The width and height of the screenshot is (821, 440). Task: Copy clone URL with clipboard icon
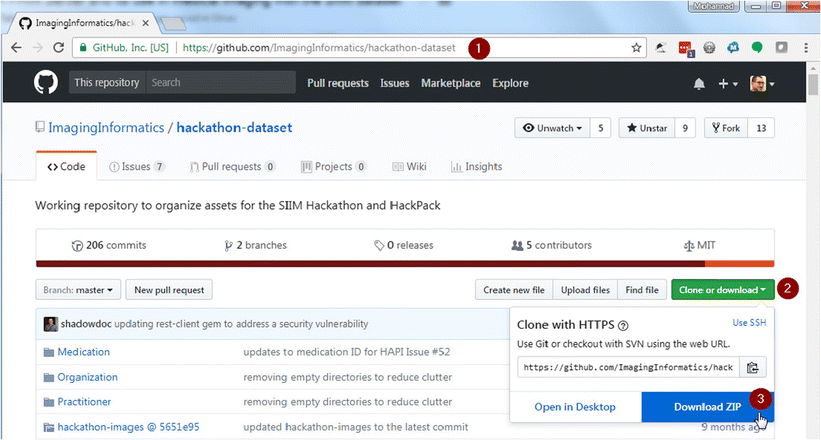tap(752, 368)
